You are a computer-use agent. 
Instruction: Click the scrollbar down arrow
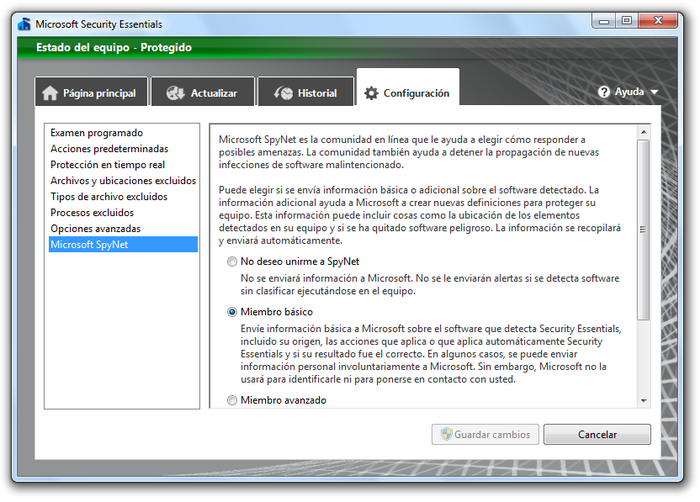(x=643, y=401)
